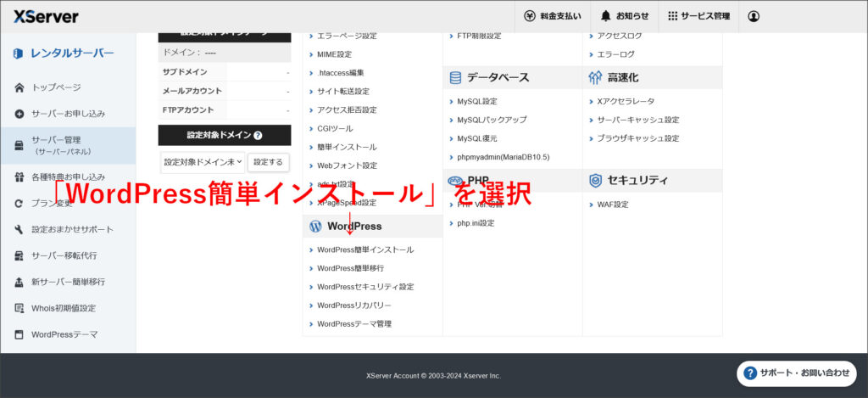Open WordPressリカバリー link
The height and width of the screenshot is (398, 868).
tap(354, 306)
